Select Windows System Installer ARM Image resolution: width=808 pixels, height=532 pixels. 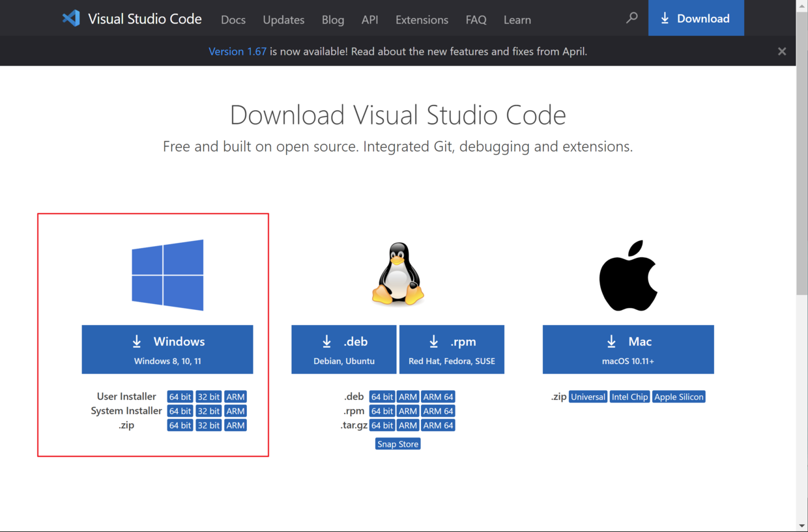pos(235,411)
